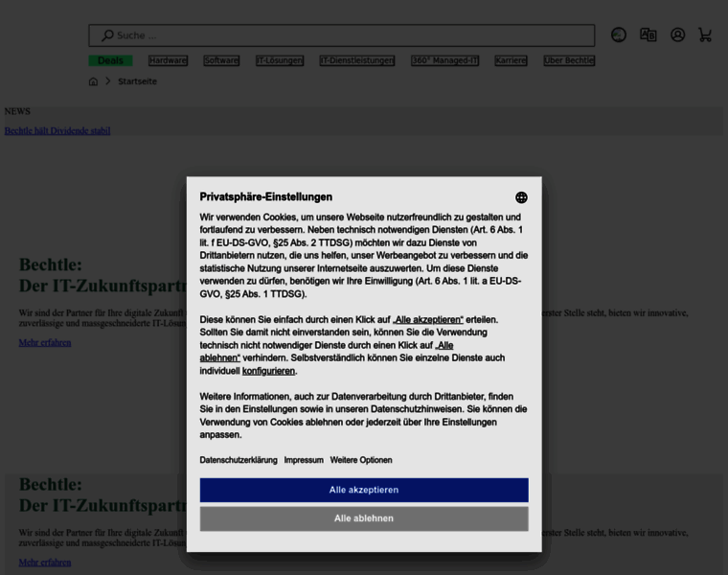Open the Hardware menu
This screenshot has width=728, height=575.
point(168,60)
